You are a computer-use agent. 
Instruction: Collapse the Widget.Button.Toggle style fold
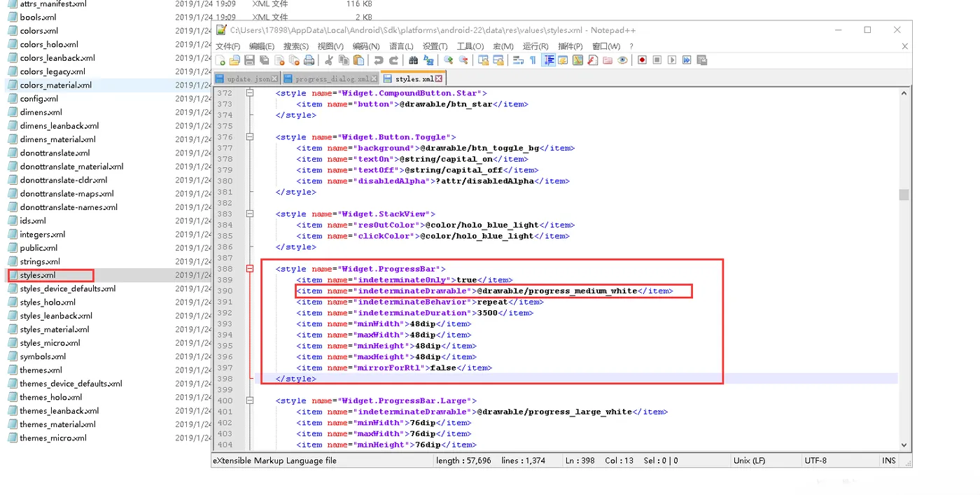click(250, 137)
